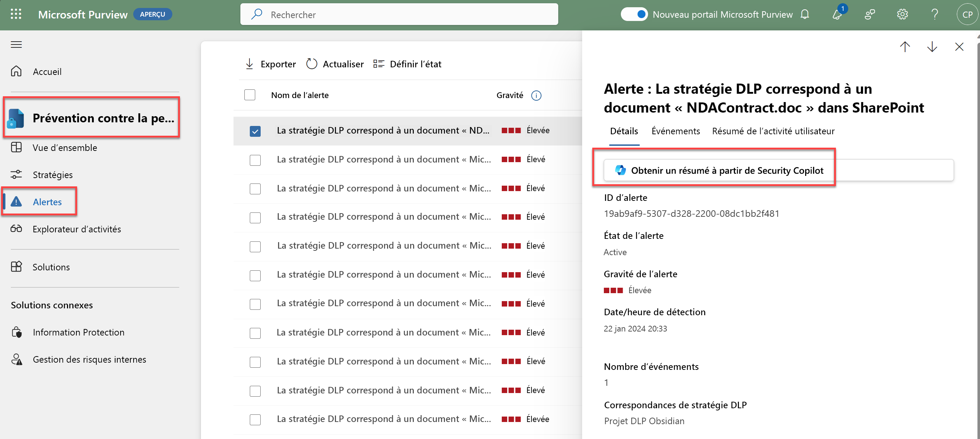This screenshot has width=980, height=439.
Task: Open the community connections icon in header
Action: click(870, 14)
